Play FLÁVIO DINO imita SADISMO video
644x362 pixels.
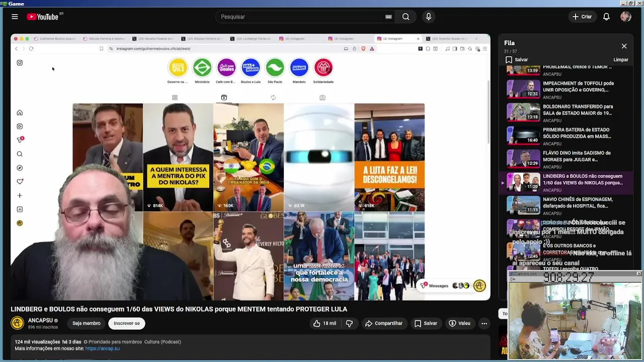tap(566, 159)
